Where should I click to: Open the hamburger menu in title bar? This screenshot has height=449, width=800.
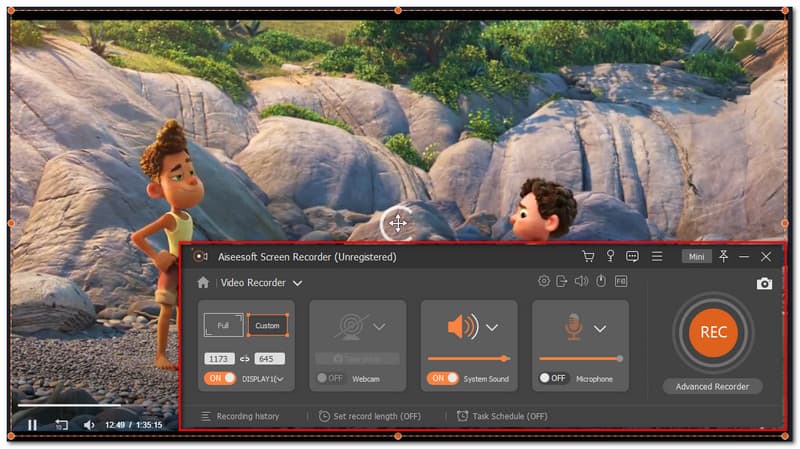[x=657, y=256]
